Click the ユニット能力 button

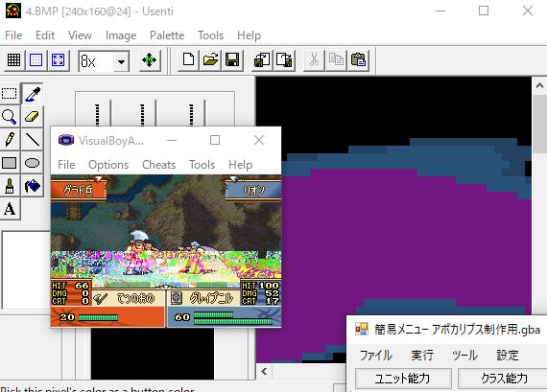pos(403,378)
